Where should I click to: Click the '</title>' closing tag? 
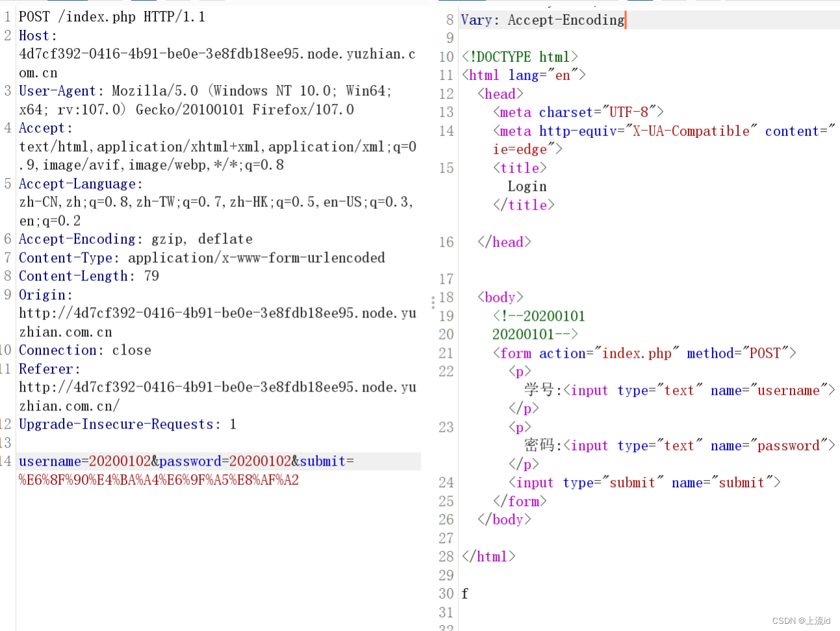[x=523, y=205]
